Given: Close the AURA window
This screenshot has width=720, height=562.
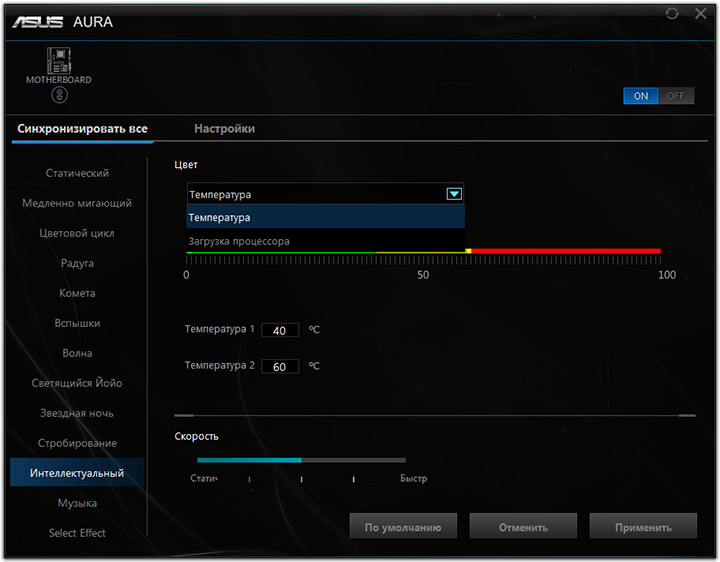Looking at the screenshot, I should click(701, 14).
